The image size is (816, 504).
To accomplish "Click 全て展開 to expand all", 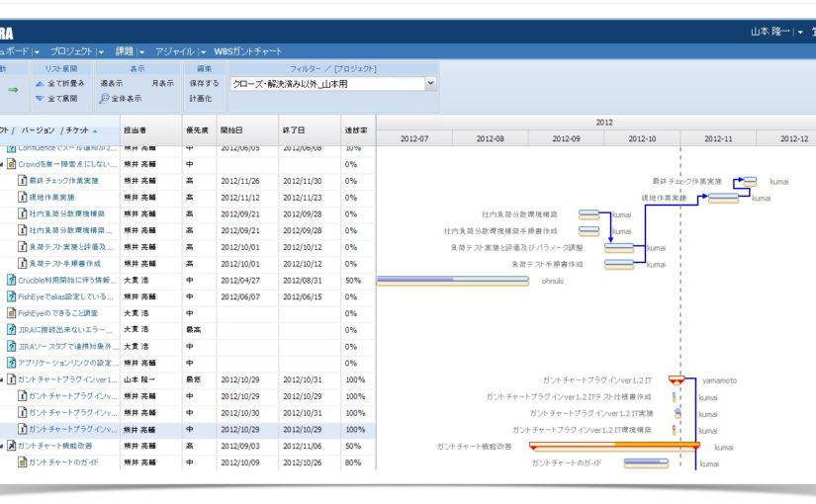I will tap(62, 98).
